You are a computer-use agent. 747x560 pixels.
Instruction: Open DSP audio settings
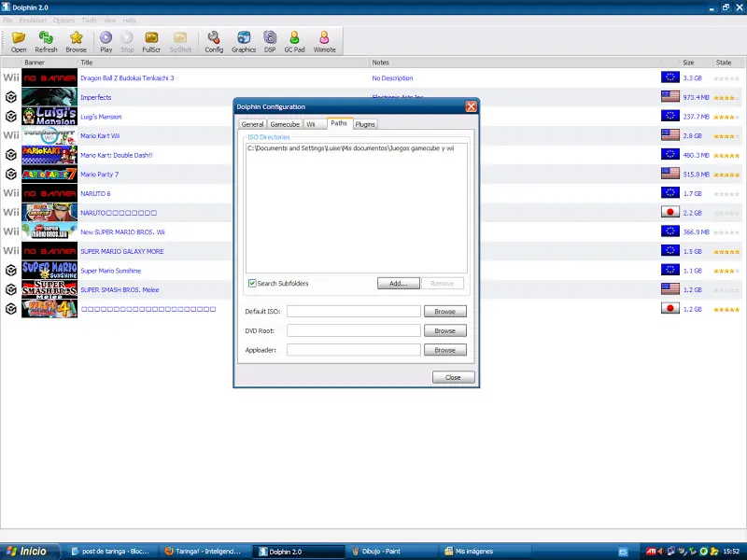tap(270, 41)
